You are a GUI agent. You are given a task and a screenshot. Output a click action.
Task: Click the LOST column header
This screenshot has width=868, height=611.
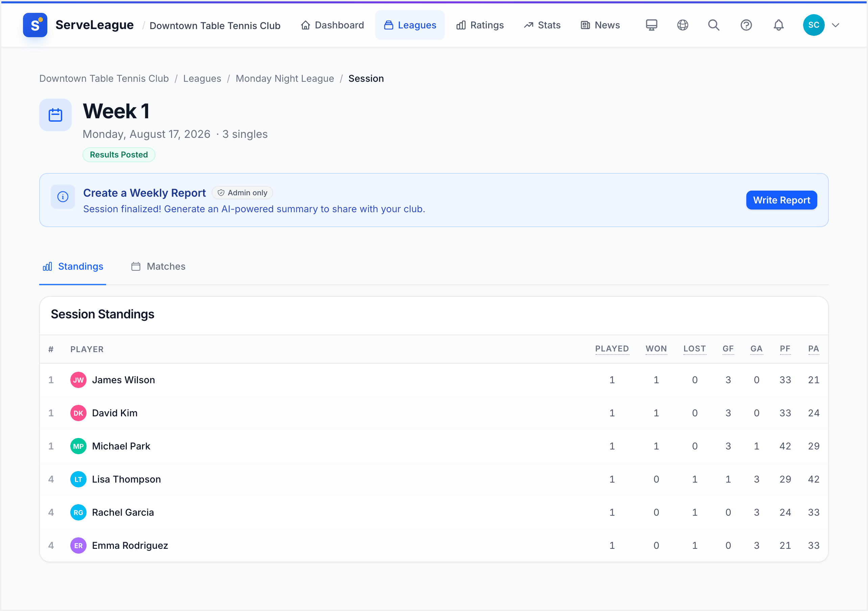click(695, 349)
